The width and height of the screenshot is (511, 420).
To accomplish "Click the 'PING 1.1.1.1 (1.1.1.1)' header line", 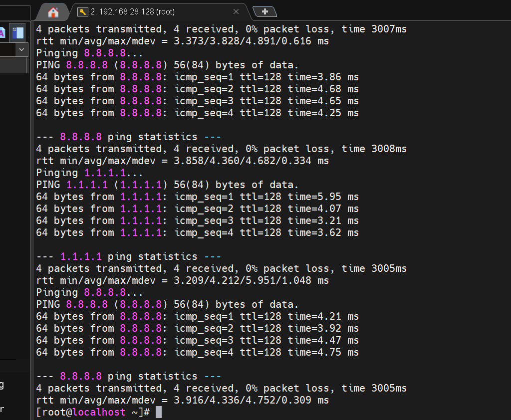I will tap(167, 185).
